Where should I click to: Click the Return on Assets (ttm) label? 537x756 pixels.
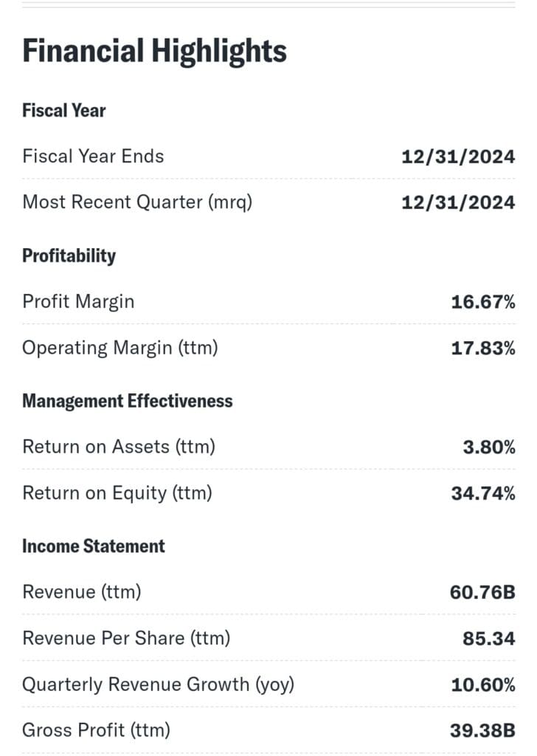click(x=119, y=447)
